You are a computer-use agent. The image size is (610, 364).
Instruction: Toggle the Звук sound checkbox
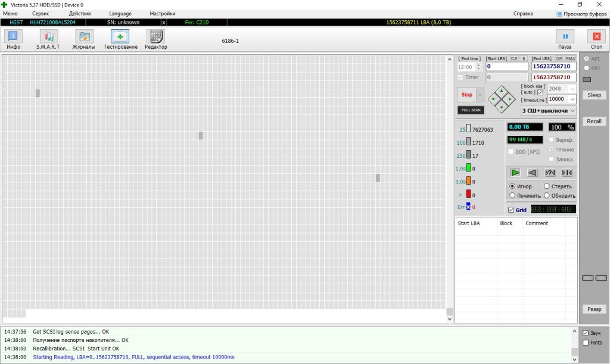click(586, 333)
